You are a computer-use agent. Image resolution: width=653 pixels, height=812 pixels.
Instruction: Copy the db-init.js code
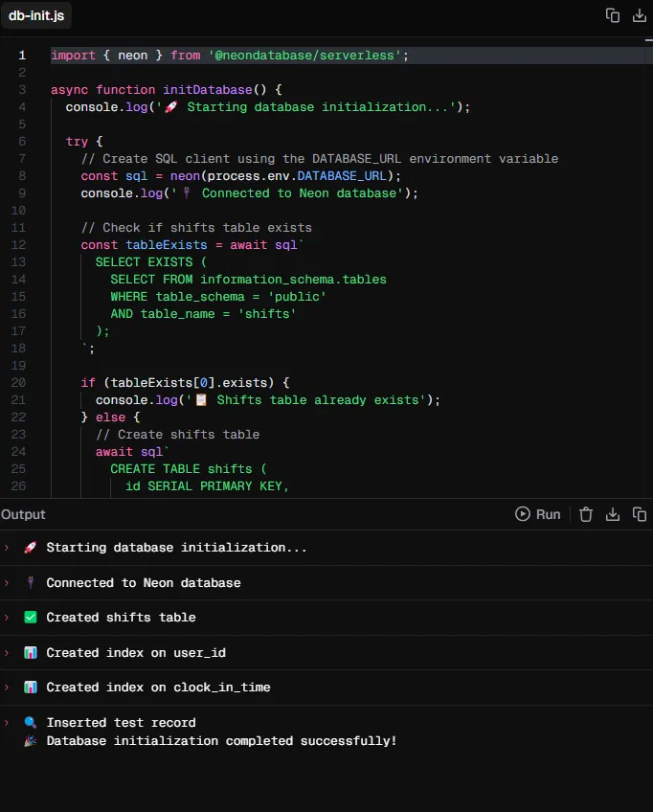[x=613, y=15]
